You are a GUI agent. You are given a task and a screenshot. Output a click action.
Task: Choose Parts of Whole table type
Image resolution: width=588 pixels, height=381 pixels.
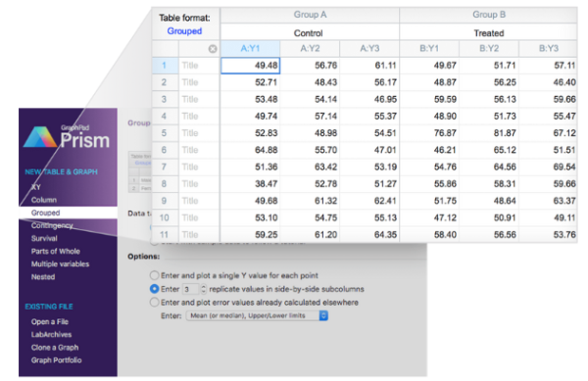tap(56, 251)
